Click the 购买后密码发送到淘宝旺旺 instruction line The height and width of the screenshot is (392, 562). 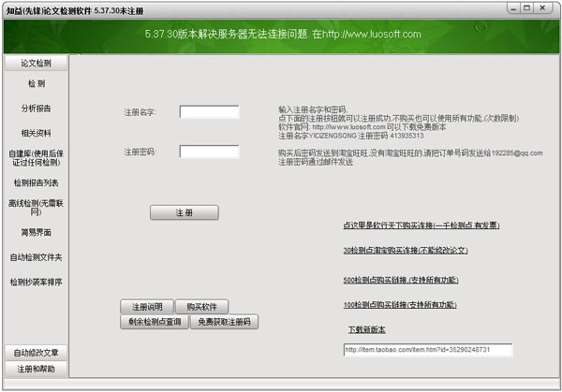coord(410,152)
